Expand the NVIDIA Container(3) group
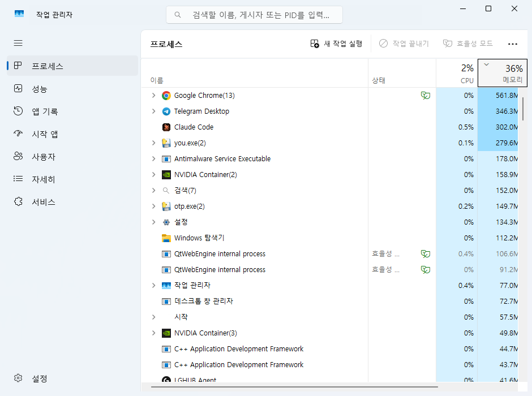 tap(154, 333)
